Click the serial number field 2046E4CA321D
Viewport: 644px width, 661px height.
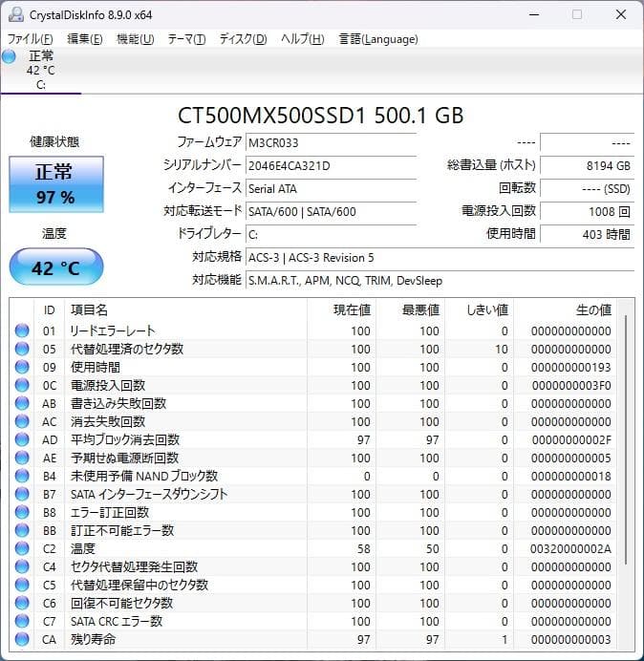[331, 165]
